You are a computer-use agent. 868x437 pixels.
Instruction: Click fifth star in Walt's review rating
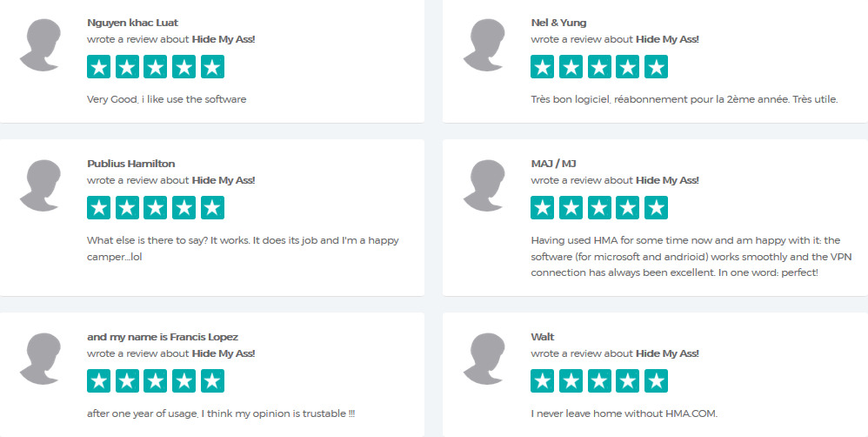656,381
